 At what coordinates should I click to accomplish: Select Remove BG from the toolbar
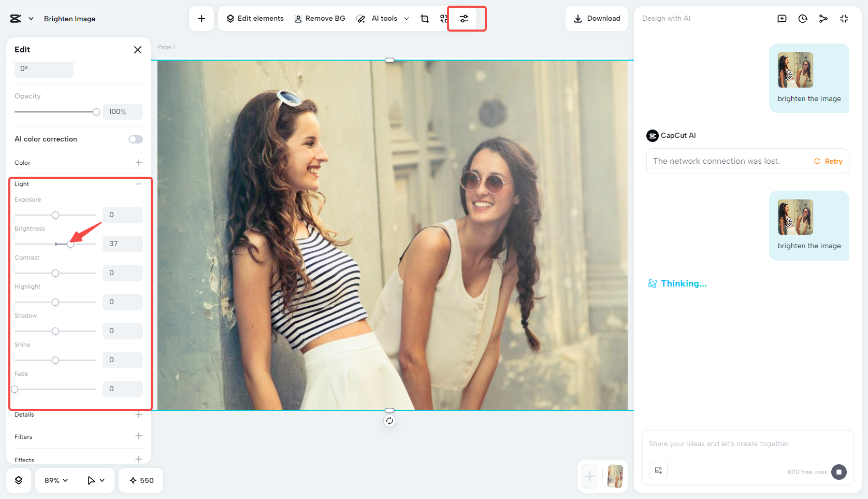(x=320, y=18)
